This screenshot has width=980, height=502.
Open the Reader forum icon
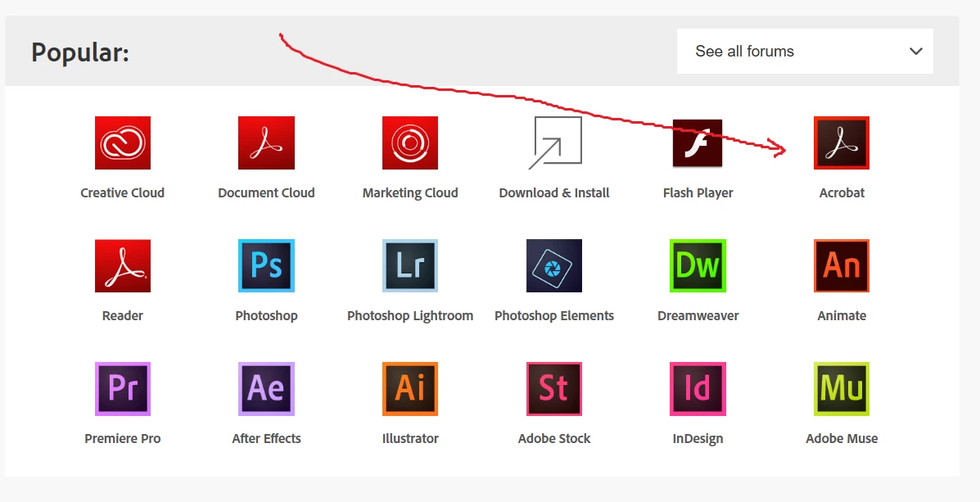(123, 265)
